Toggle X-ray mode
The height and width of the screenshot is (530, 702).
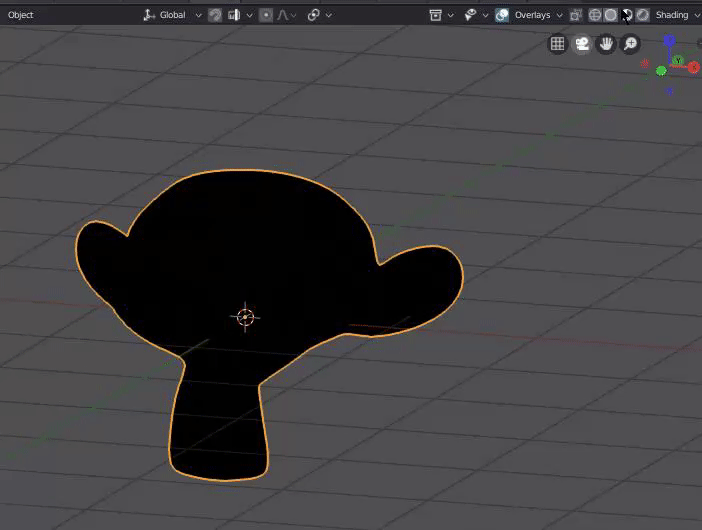[576, 15]
